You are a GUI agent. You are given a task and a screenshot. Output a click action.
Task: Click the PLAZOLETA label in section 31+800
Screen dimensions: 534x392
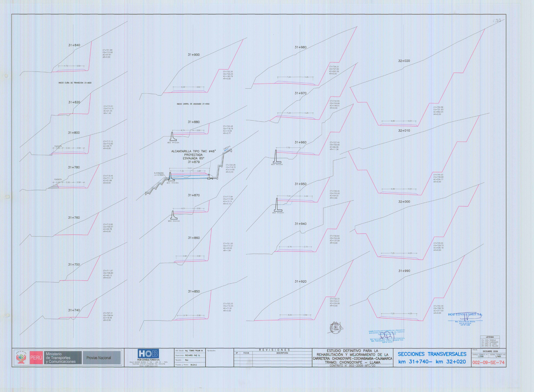coord(58,146)
